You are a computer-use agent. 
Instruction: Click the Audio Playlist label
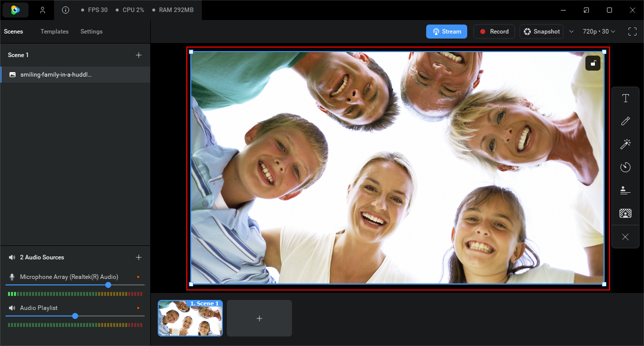tap(39, 308)
